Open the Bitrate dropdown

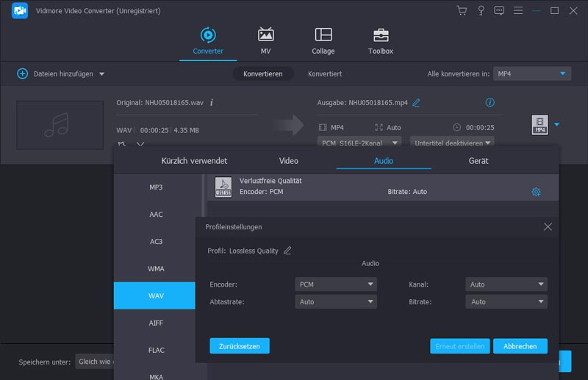506,302
